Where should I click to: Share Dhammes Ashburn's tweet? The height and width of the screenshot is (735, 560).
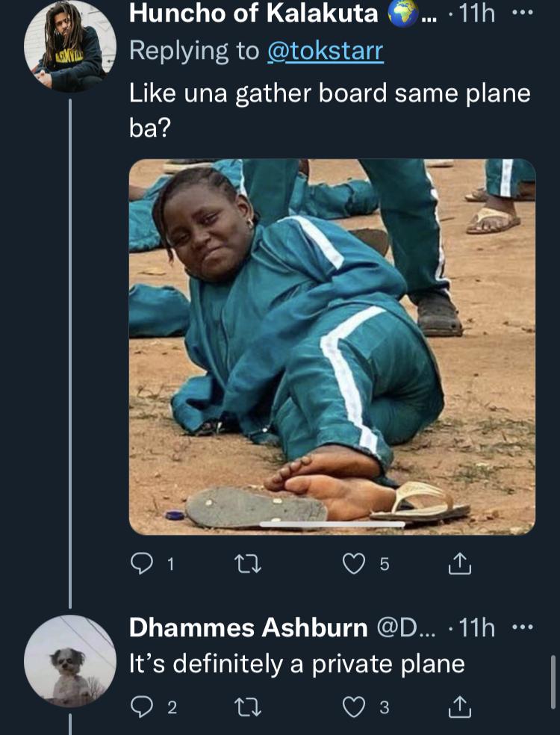point(460,707)
